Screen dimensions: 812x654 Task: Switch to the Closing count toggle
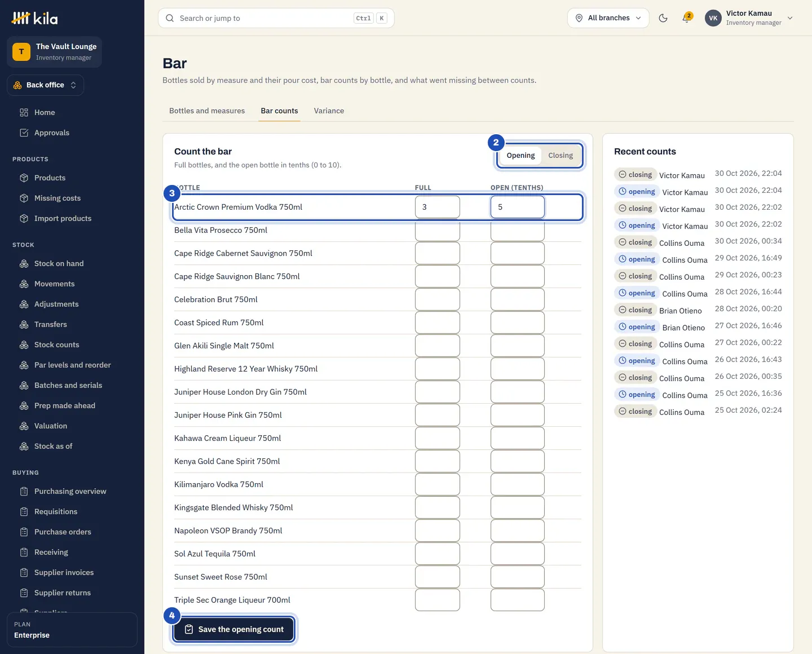pyautogui.click(x=561, y=156)
